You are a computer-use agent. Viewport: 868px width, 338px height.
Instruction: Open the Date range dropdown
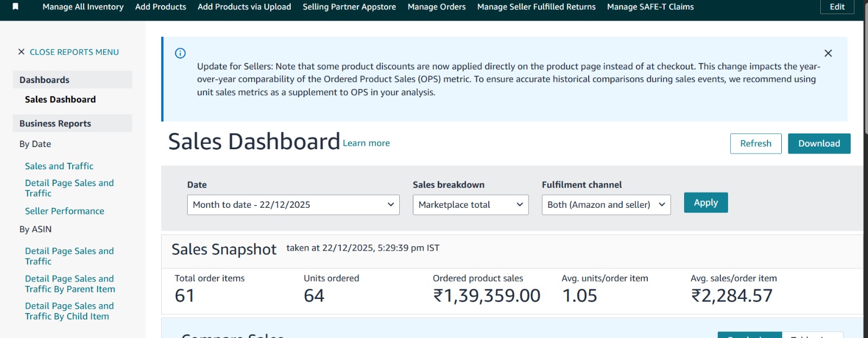[x=293, y=205]
